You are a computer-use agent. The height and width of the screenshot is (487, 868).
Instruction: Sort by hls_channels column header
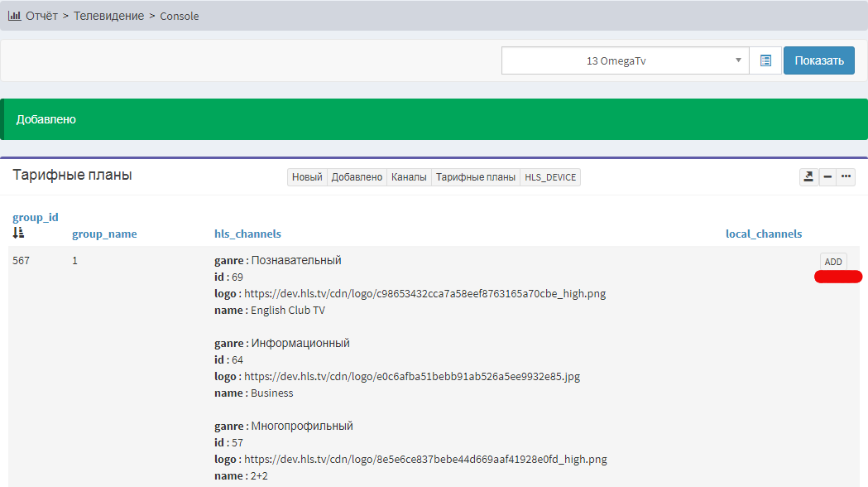point(247,234)
